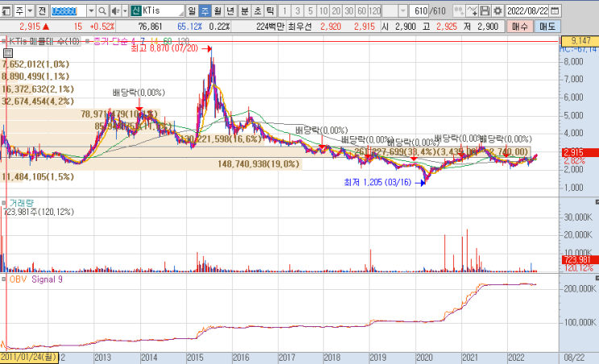
Task: Click the 2022/08/22 date field
Action: [x=527, y=10]
